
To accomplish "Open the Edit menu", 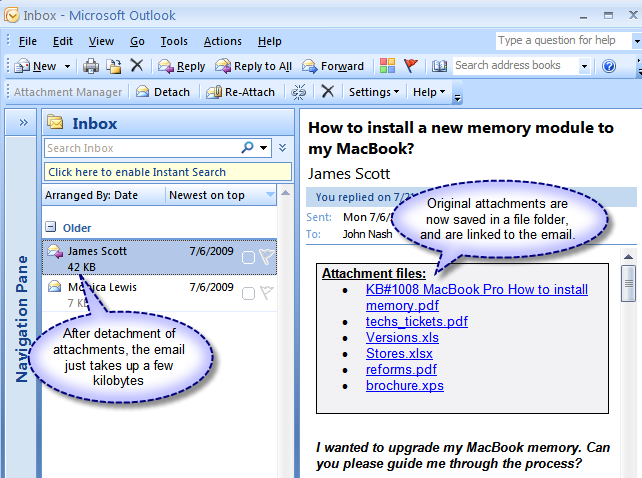I will click(63, 41).
